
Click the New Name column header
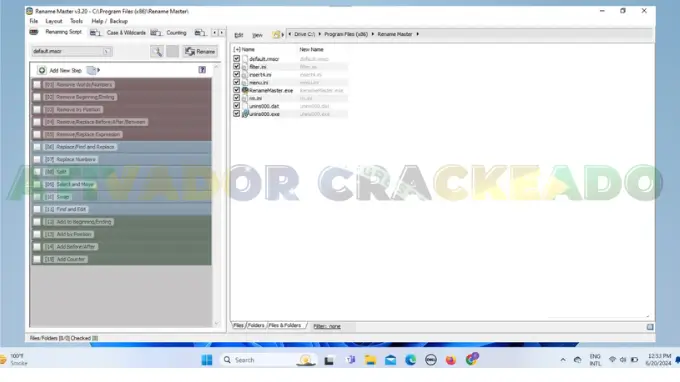point(311,49)
